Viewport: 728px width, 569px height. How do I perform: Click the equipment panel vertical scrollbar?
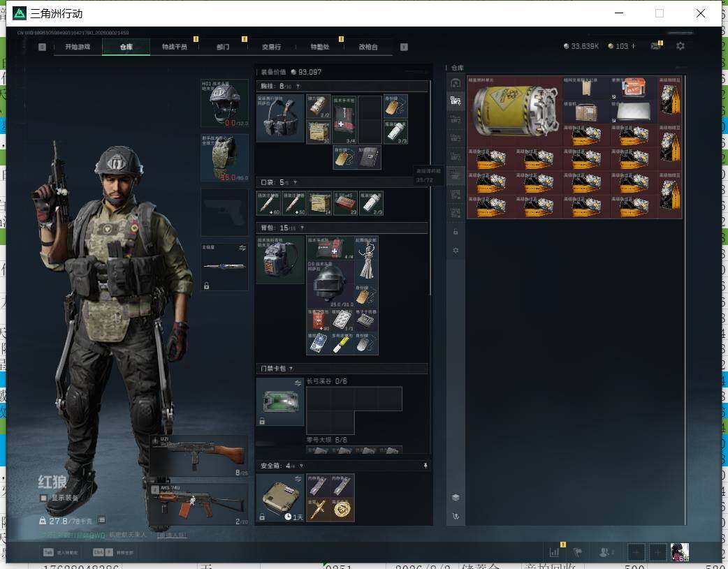(430, 188)
